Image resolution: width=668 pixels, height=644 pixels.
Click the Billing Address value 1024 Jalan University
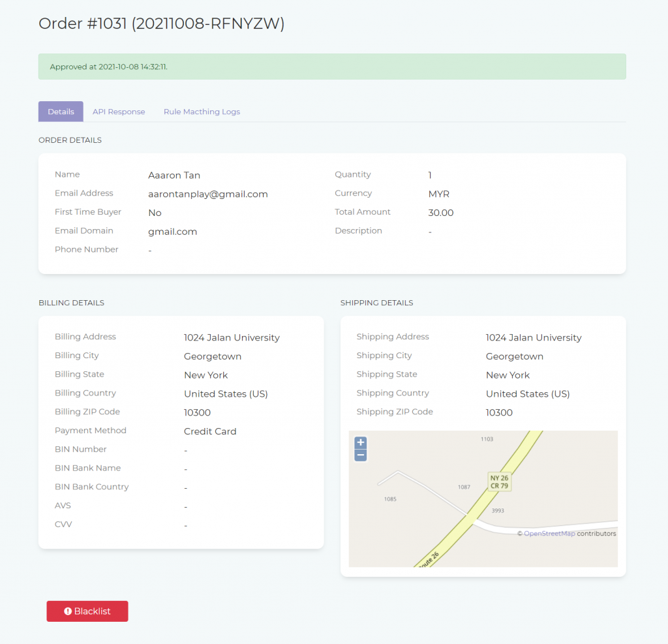tap(232, 338)
